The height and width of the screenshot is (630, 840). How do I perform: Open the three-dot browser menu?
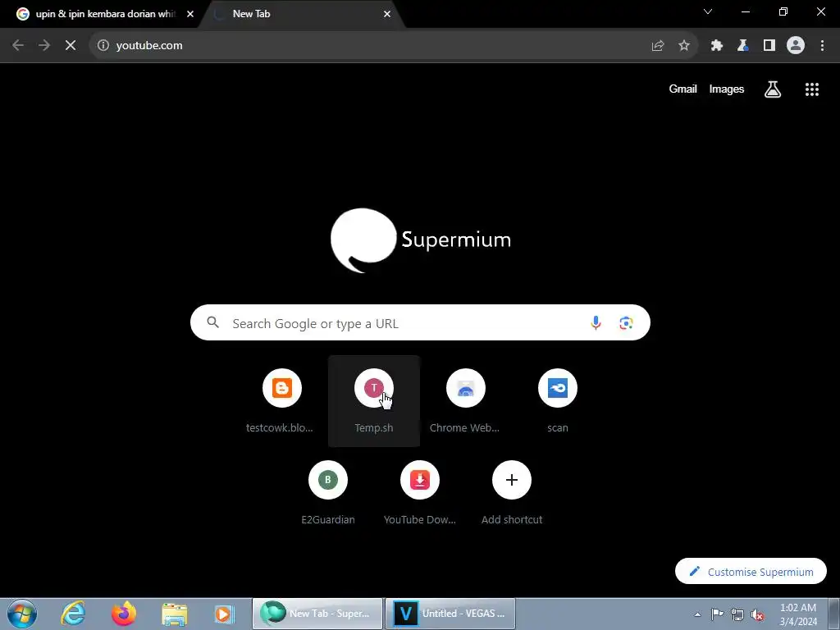click(822, 46)
